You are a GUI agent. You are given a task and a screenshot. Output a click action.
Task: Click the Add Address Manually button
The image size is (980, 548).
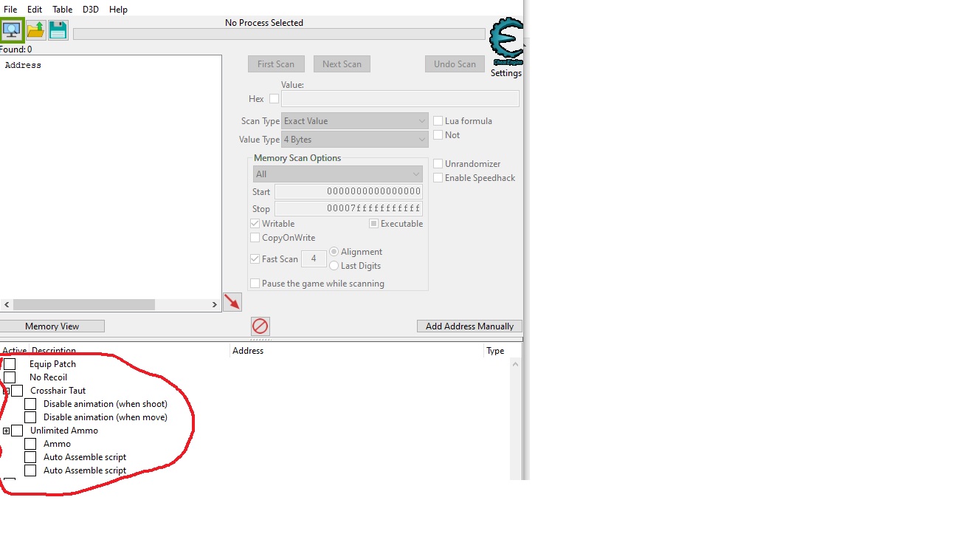pos(469,326)
